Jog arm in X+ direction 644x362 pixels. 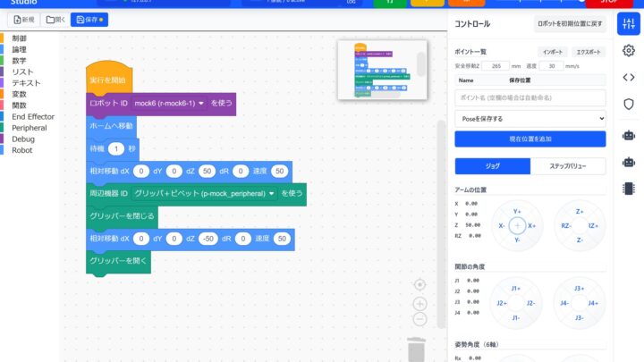click(x=532, y=226)
